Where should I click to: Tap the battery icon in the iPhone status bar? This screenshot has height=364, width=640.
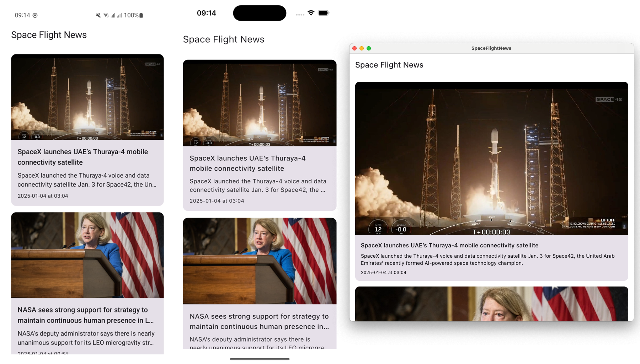[x=324, y=13]
